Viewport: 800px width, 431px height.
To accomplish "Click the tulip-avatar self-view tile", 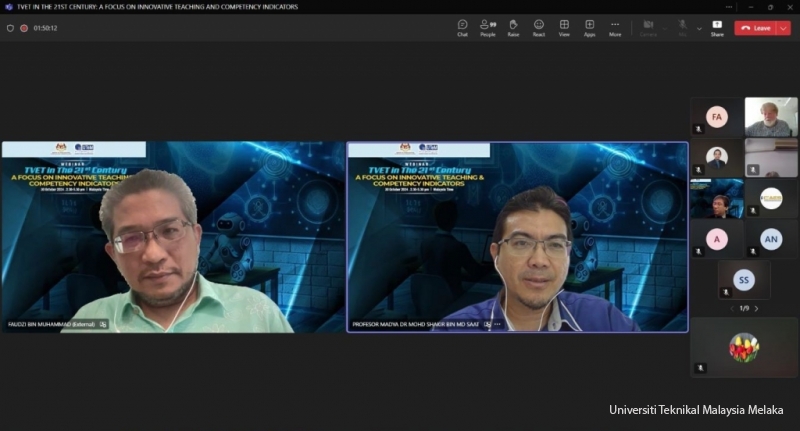I will (x=743, y=346).
